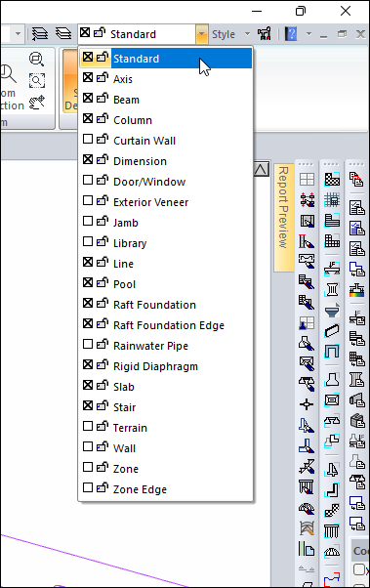
Task: Click the funnel-shaped icon in toolbar
Action: click(x=332, y=311)
